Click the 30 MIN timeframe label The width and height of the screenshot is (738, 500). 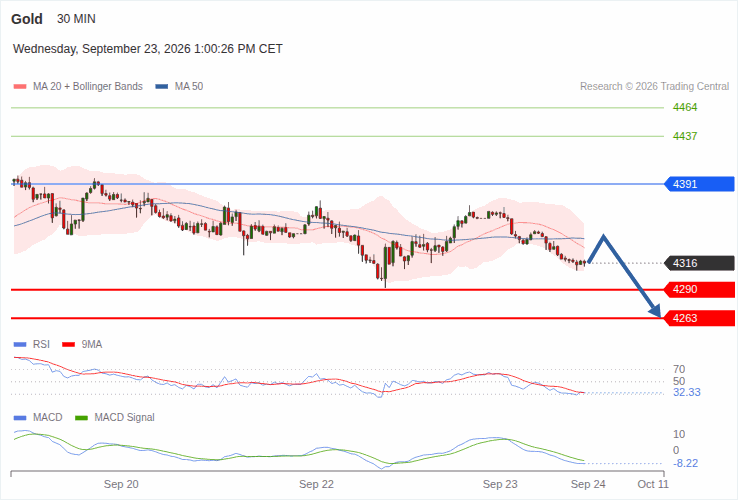pyautogui.click(x=76, y=19)
